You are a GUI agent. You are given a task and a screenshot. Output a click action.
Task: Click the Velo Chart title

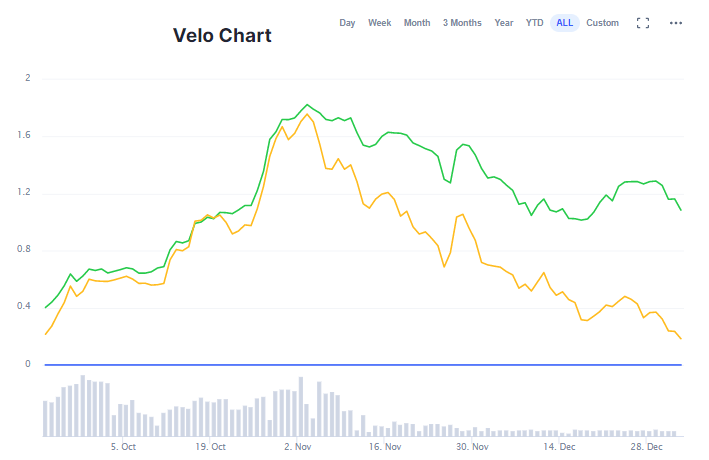click(x=222, y=36)
